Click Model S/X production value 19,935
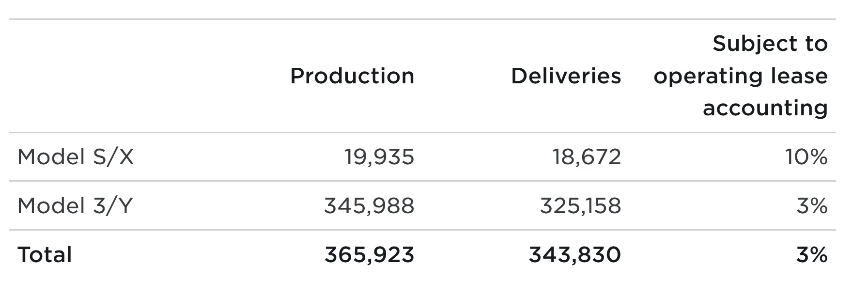Viewport: 868px width, 297px height. tap(379, 157)
